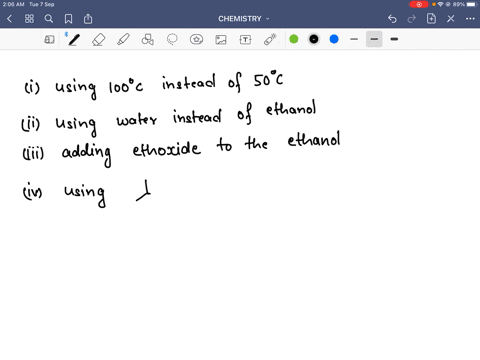The width and height of the screenshot is (480, 360).
Task: Bookmark the current page
Action: coord(68,19)
